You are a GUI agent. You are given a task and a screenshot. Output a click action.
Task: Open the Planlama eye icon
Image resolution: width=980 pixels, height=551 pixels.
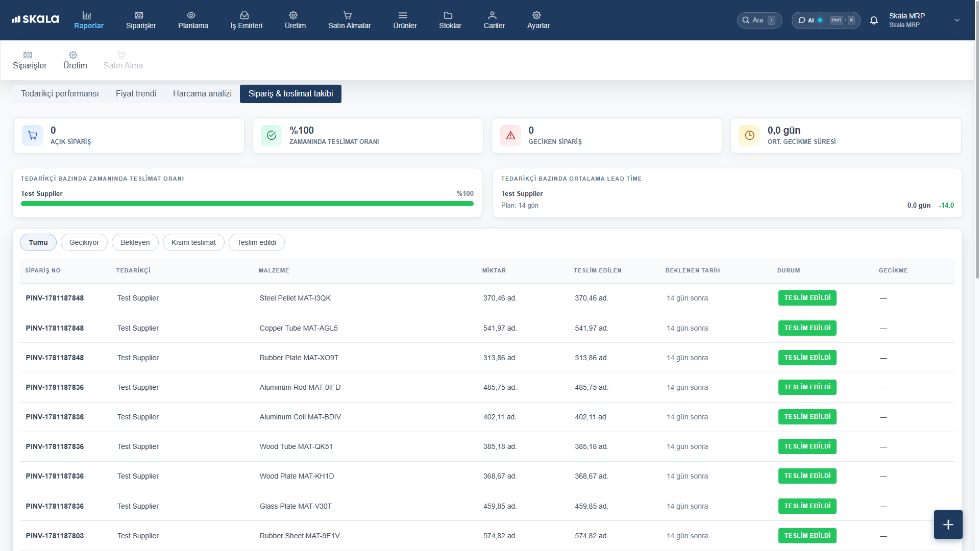click(191, 15)
